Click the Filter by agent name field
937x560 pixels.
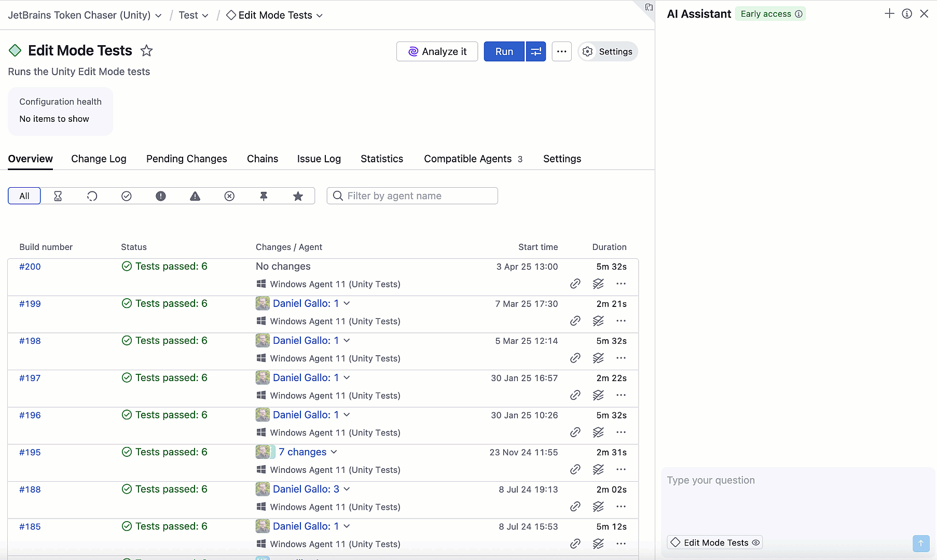point(412,196)
